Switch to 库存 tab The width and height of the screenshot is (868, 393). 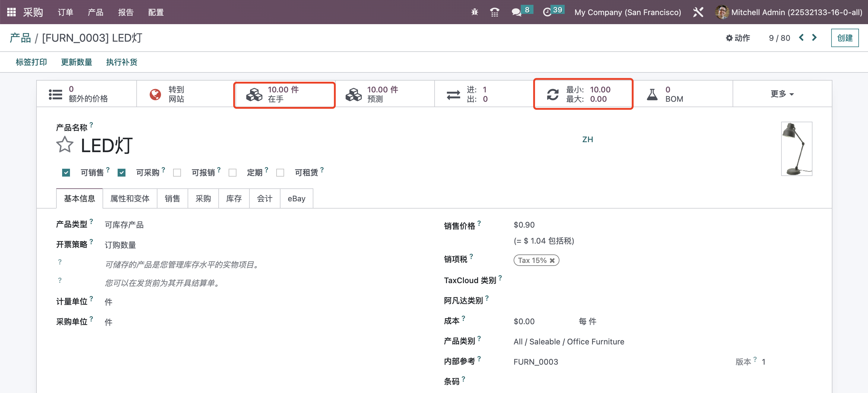pos(234,198)
